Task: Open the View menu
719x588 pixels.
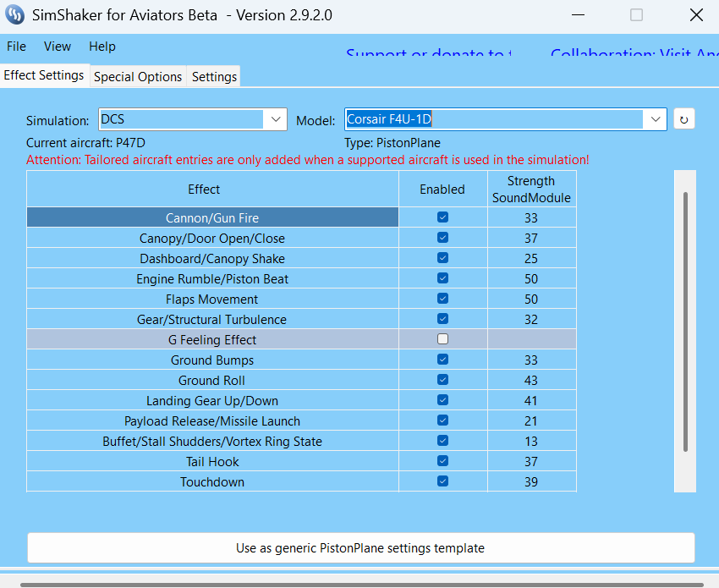Action: pos(58,47)
